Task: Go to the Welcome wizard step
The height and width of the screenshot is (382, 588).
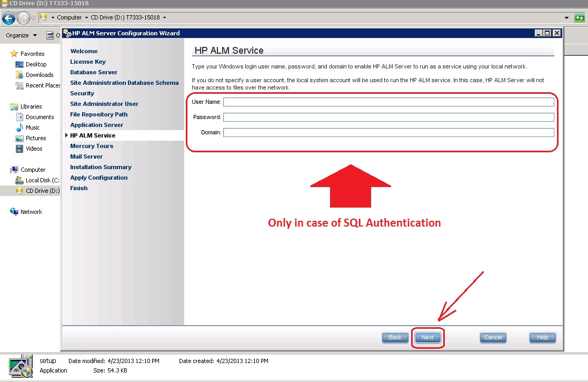Action: pyautogui.click(x=84, y=51)
